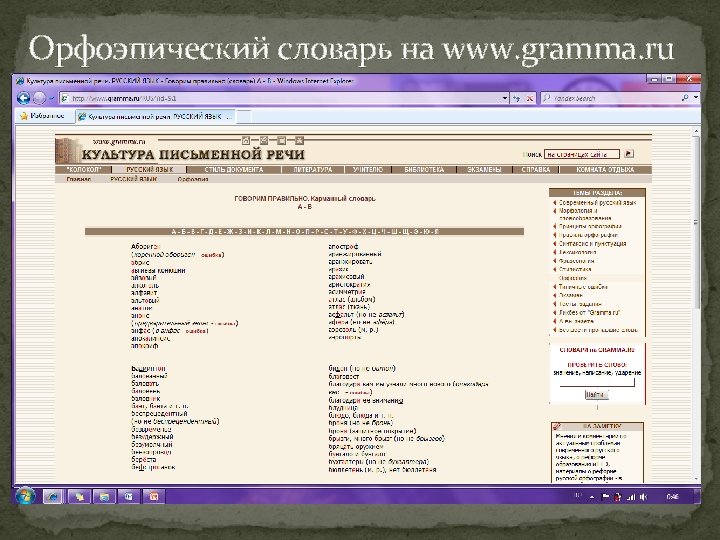720x540 pixels.
Task: Open the 'УЧИТЕЛЮ' menu item
Action: (x=368, y=169)
